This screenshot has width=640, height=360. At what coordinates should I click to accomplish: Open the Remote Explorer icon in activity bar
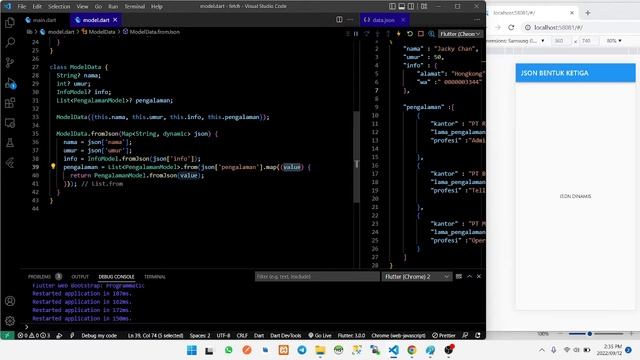coord(10,123)
